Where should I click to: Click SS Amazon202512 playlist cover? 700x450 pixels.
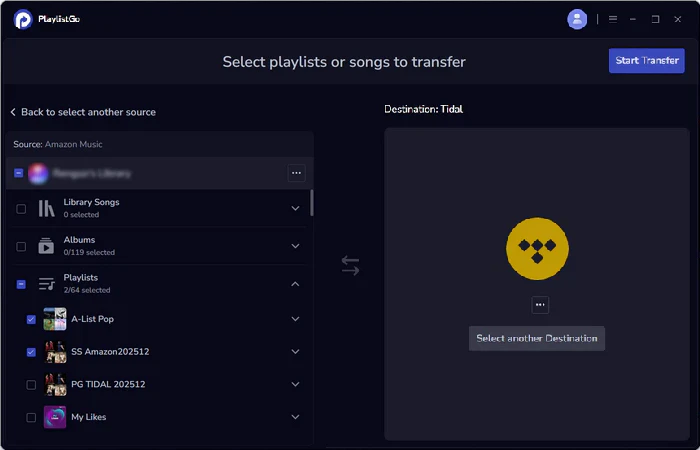pyautogui.click(x=55, y=352)
